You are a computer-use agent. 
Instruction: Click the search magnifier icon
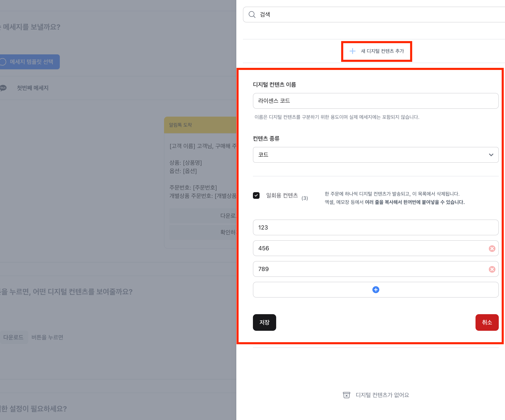tap(252, 15)
